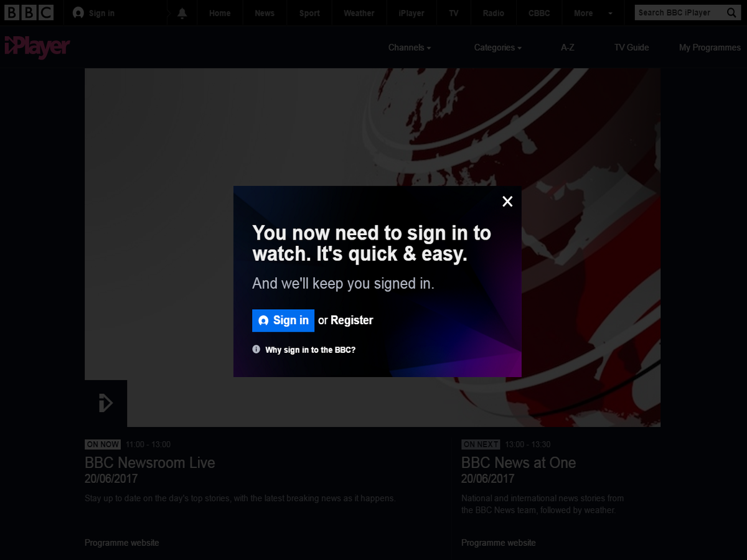Click the iPlayer play icon on the video
The width and height of the screenshot is (747, 560).
click(106, 403)
